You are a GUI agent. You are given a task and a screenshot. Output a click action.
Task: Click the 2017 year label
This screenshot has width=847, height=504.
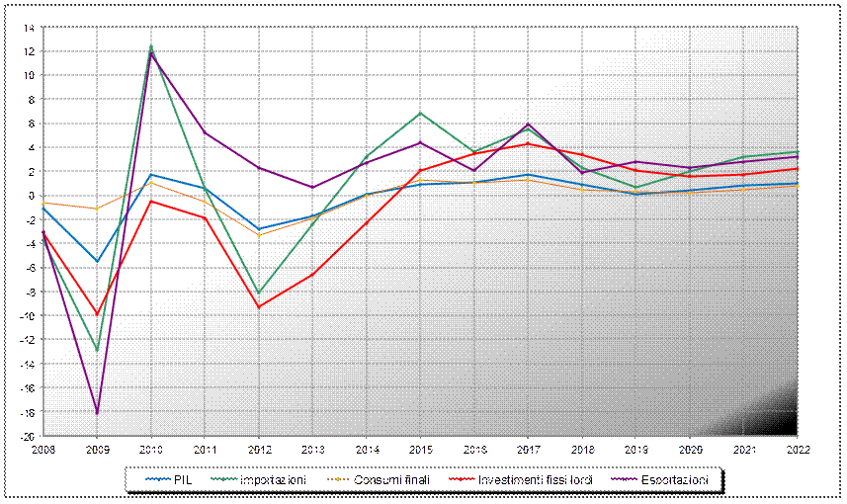(528, 450)
